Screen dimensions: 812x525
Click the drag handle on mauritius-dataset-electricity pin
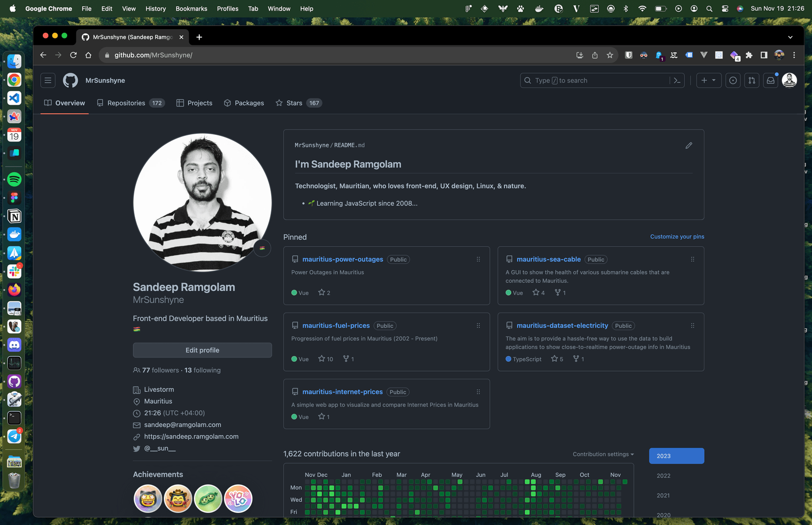[693, 326]
